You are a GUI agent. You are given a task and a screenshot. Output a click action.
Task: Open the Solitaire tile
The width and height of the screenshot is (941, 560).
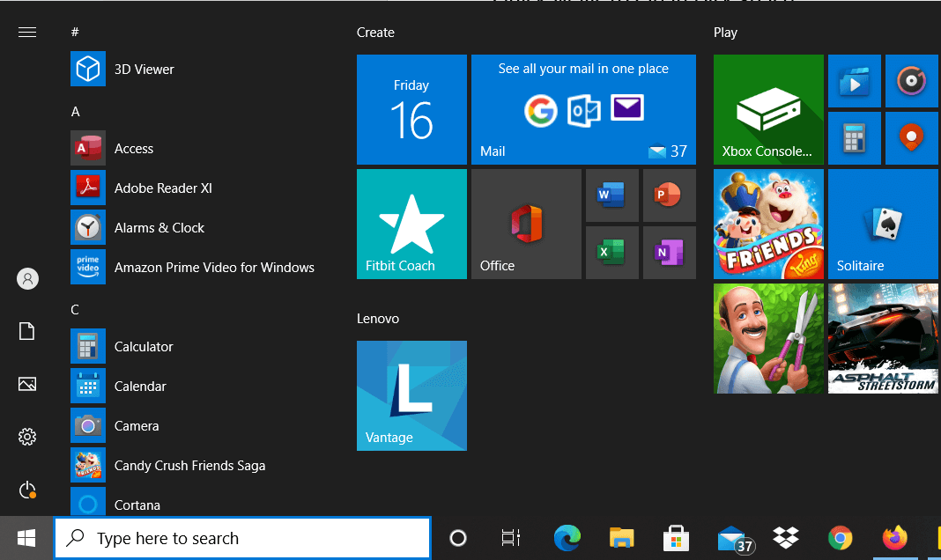click(x=884, y=225)
